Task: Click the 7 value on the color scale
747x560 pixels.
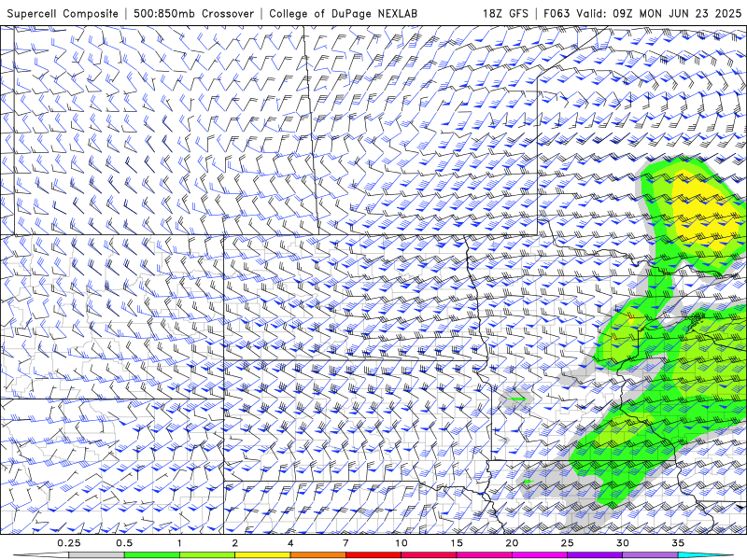Action: (x=345, y=543)
